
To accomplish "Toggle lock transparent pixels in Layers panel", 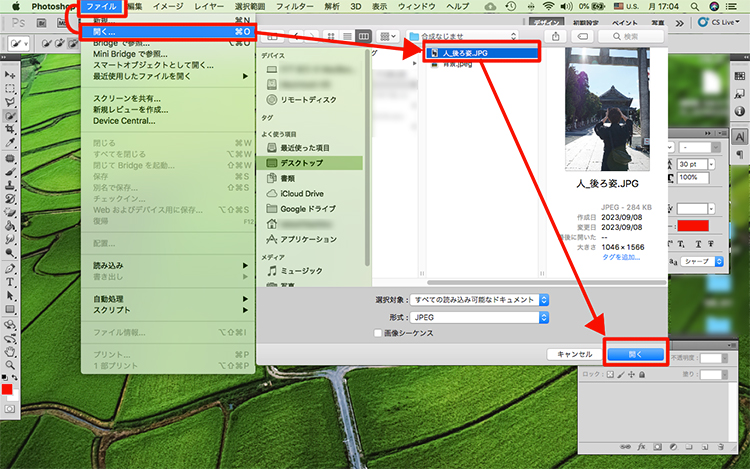I will click(x=610, y=375).
